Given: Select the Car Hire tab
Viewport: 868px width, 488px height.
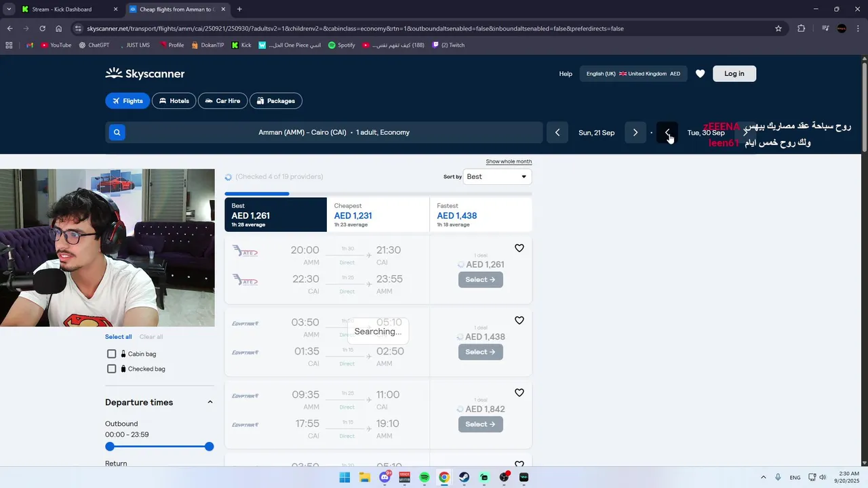Looking at the screenshot, I should (223, 101).
